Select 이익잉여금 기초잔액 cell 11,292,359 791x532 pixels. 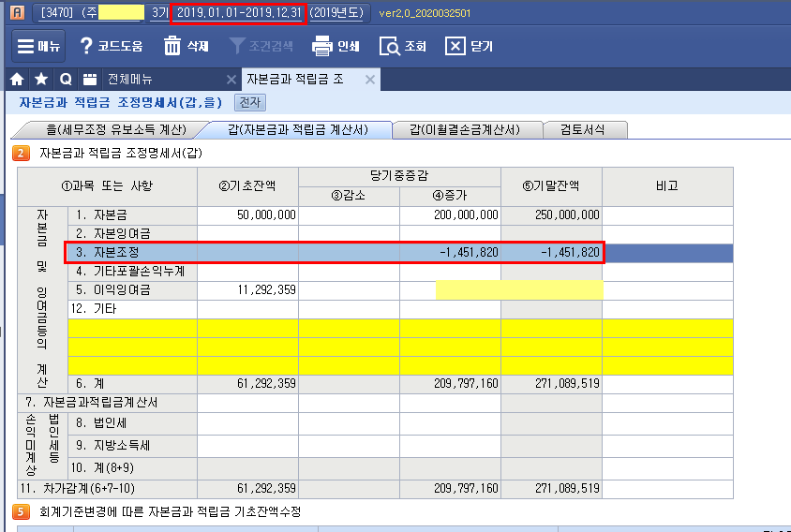[247, 290]
